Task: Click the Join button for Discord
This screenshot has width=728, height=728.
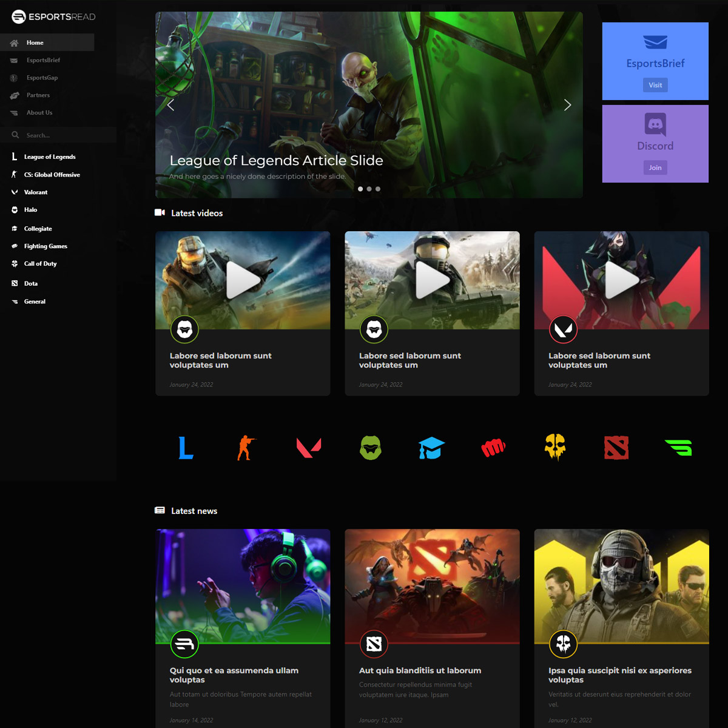Action: pos(655,167)
